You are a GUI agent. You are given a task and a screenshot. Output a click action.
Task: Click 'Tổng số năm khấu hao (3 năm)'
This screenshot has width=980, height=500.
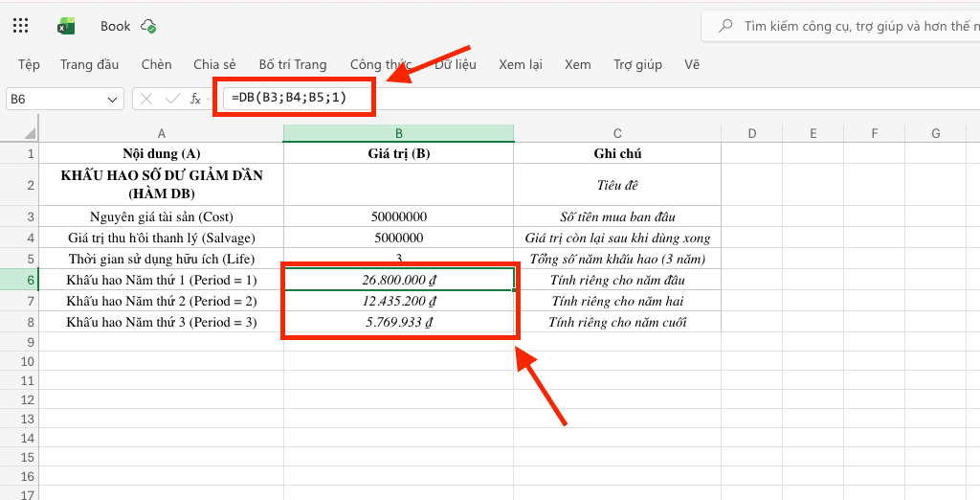[x=617, y=259]
